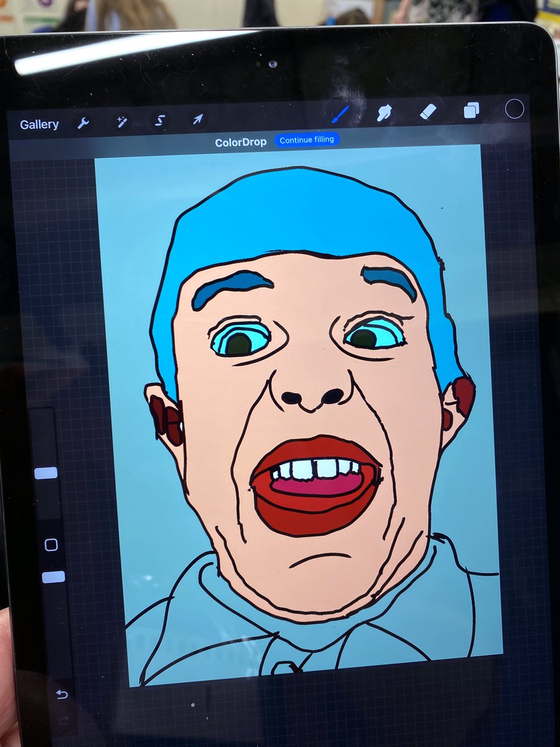The image size is (560, 747).
Task: Open the Actions wrench menu
Action: [x=83, y=123]
